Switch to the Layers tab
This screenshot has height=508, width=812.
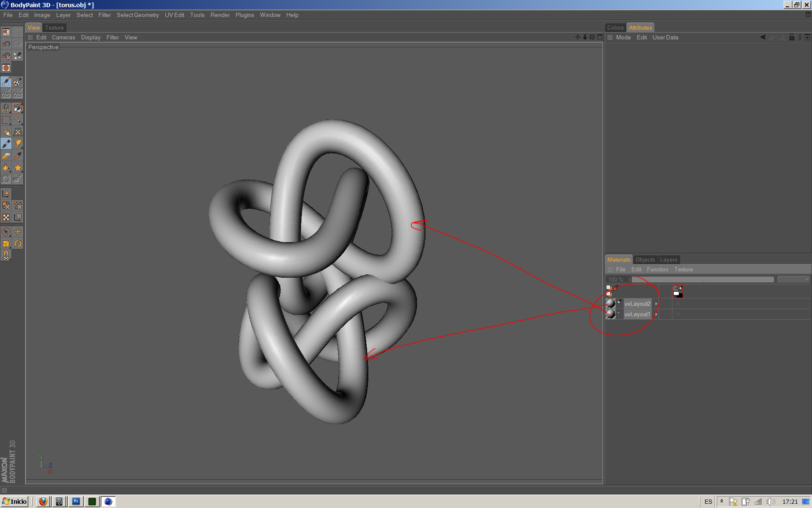669,260
